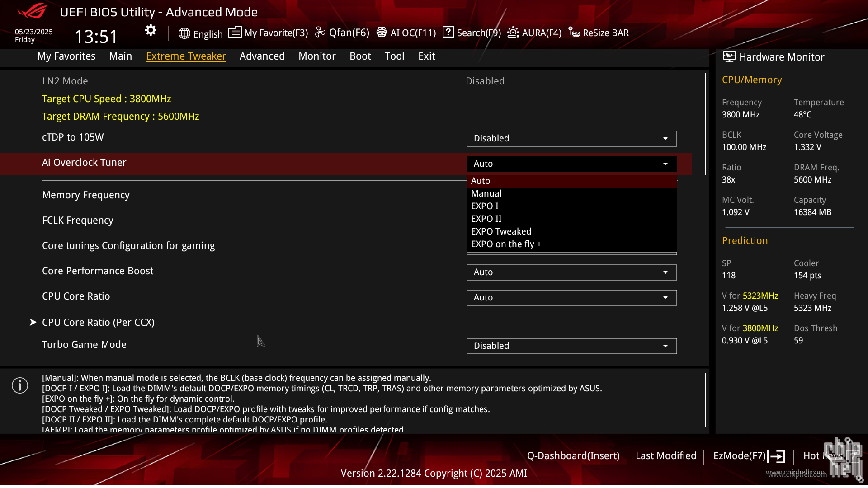Click the Core Voltage 1.332 V value

pyautogui.click(x=807, y=147)
